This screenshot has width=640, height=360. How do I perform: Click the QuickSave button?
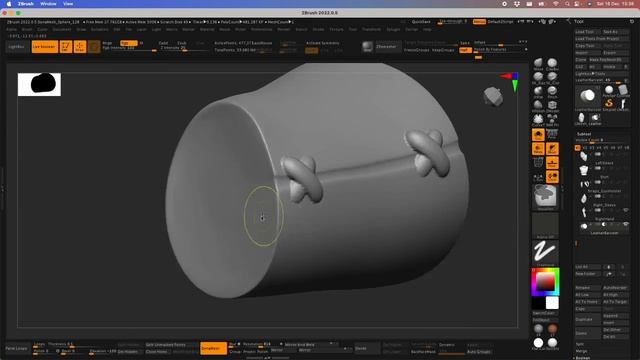(x=421, y=22)
